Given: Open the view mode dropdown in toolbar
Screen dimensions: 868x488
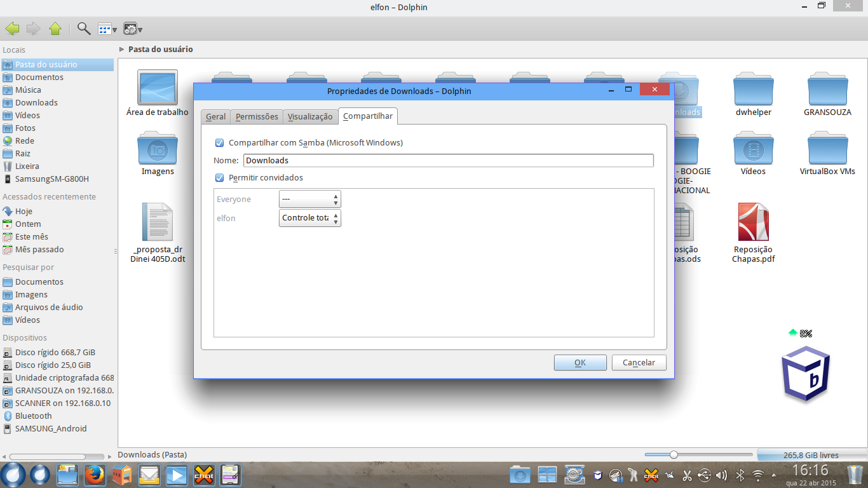Looking at the screenshot, I should pyautogui.click(x=107, y=29).
